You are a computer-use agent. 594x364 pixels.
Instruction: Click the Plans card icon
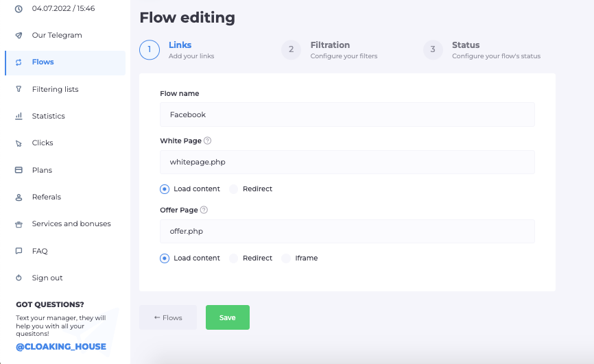coord(19,170)
